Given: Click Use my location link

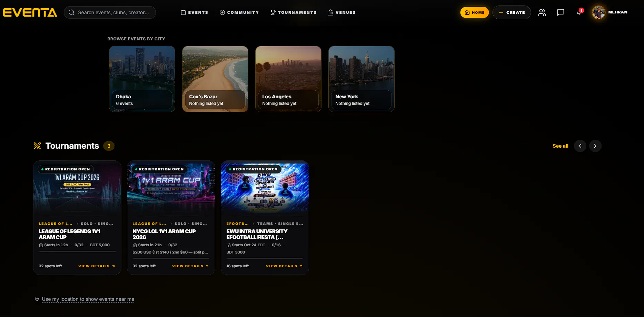Looking at the screenshot, I should [x=88, y=299].
